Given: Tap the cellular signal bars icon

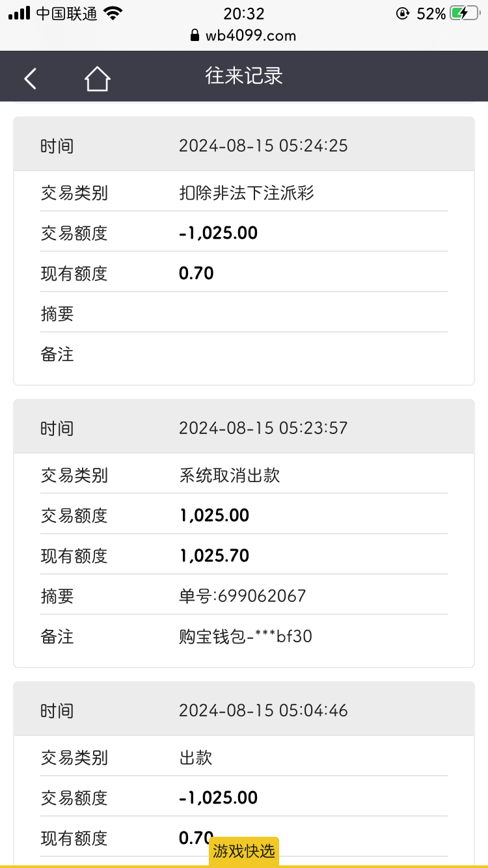Looking at the screenshot, I should (20, 14).
